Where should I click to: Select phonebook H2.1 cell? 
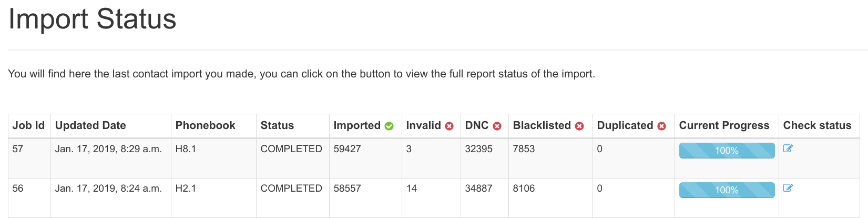[x=186, y=189]
